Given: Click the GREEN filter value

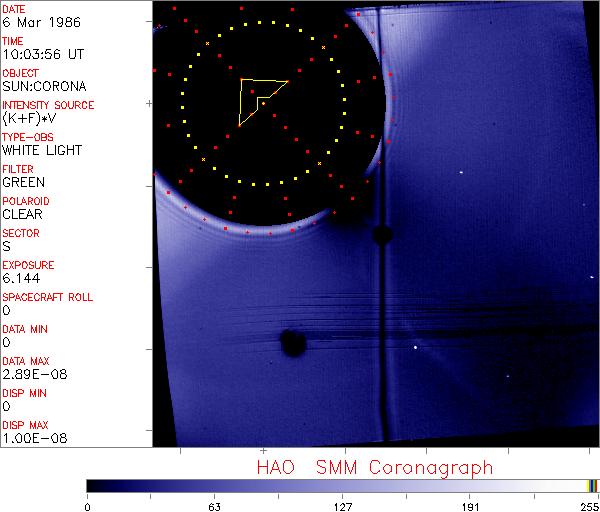Looking at the screenshot, I should pos(23,182).
